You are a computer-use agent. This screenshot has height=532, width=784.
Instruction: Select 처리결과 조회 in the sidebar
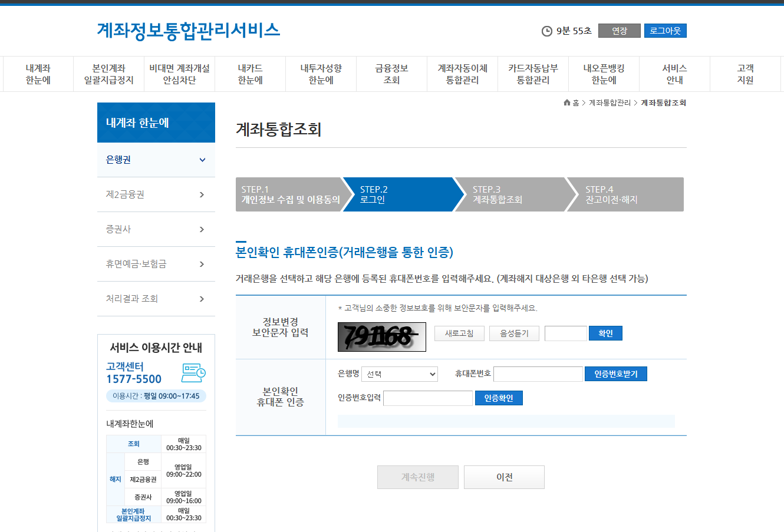point(156,299)
